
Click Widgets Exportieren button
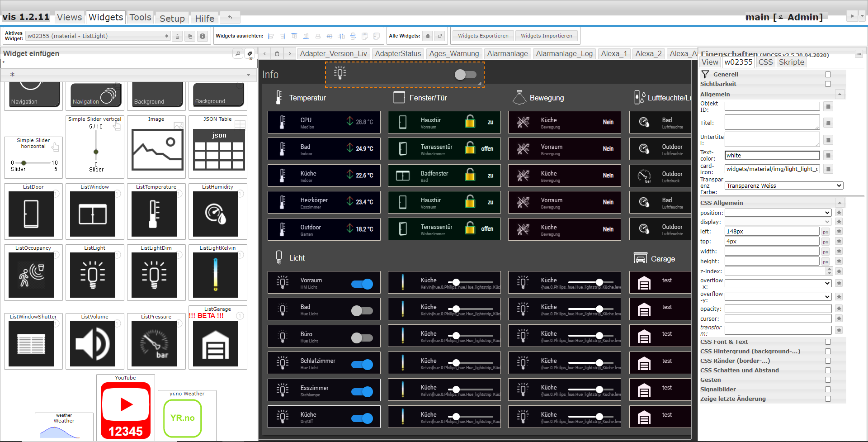click(483, 36)
